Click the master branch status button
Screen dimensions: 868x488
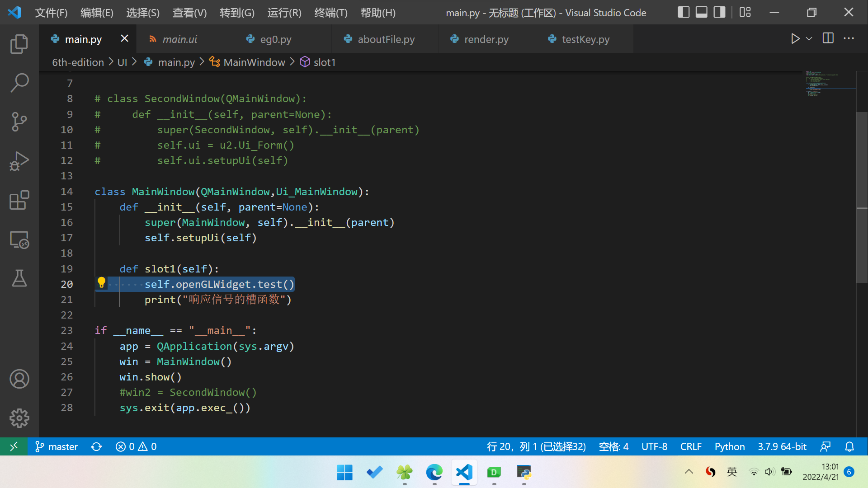(x=57, y=446)
